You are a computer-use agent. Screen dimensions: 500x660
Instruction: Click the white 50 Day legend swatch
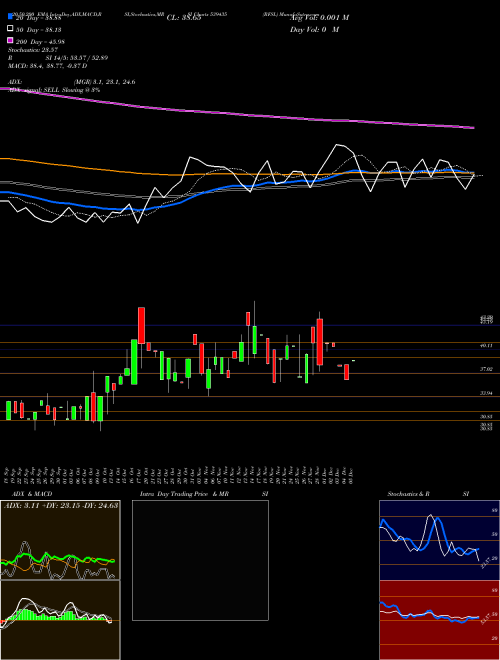click(x=10, y=29)
